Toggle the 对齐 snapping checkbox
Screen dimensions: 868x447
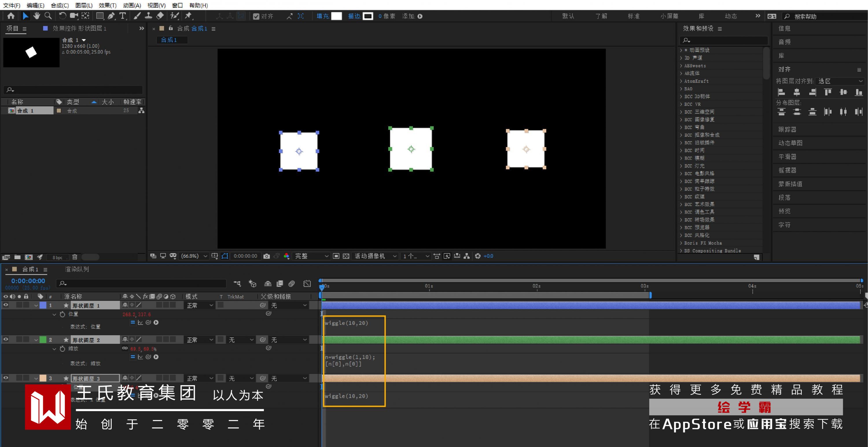click(x=256, y=16)
